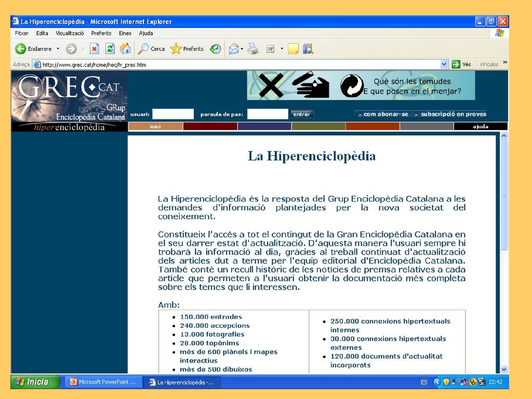
Task: Follow the com abonar-se link
Action: (x=386, y=114)
